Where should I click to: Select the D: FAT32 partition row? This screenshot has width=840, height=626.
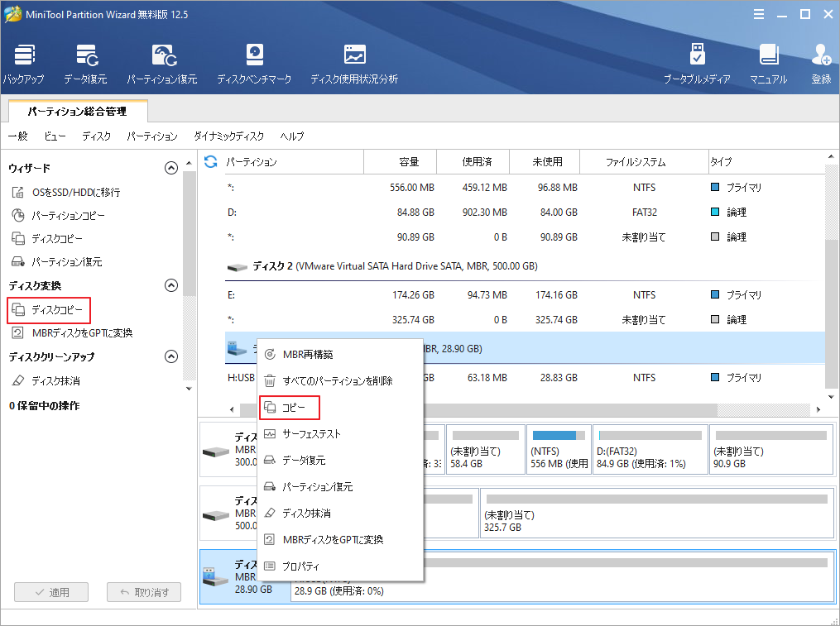click(525, 213)
